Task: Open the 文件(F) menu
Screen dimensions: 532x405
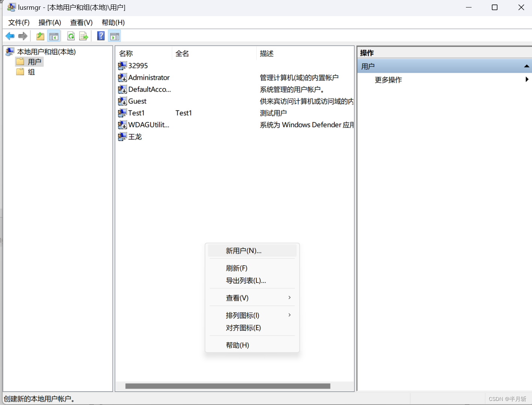Action: 19,22
